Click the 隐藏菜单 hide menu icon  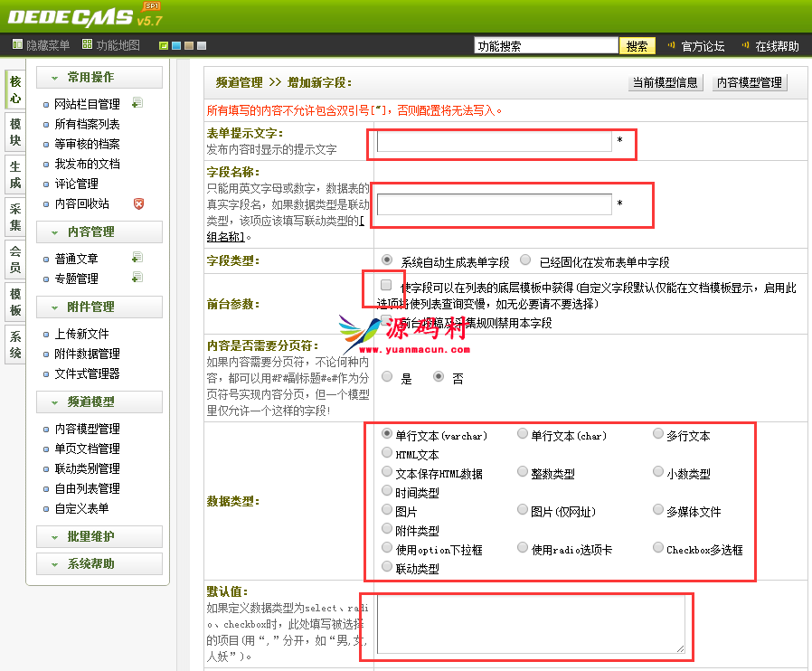coord(17,45)
